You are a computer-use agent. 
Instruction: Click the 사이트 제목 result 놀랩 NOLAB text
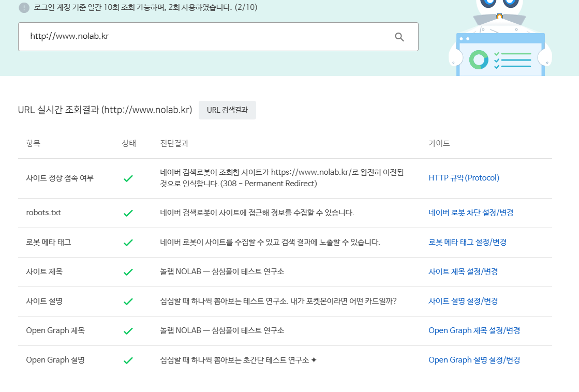click(222, 272)
